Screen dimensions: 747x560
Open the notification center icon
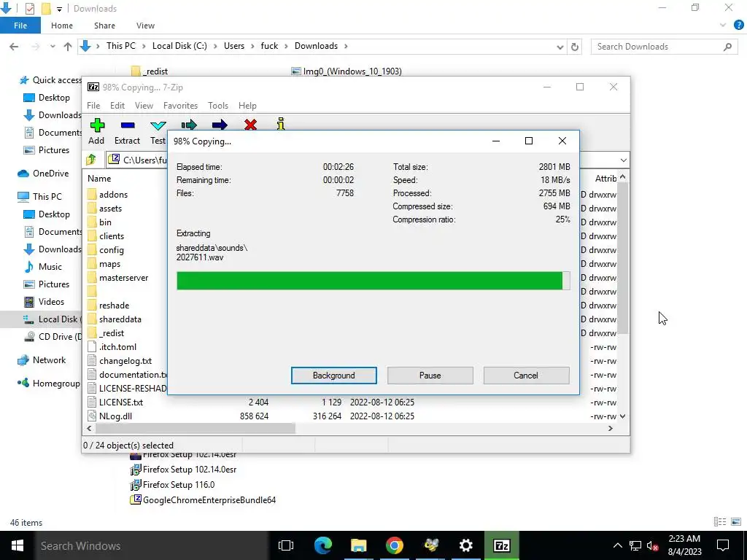723,545
